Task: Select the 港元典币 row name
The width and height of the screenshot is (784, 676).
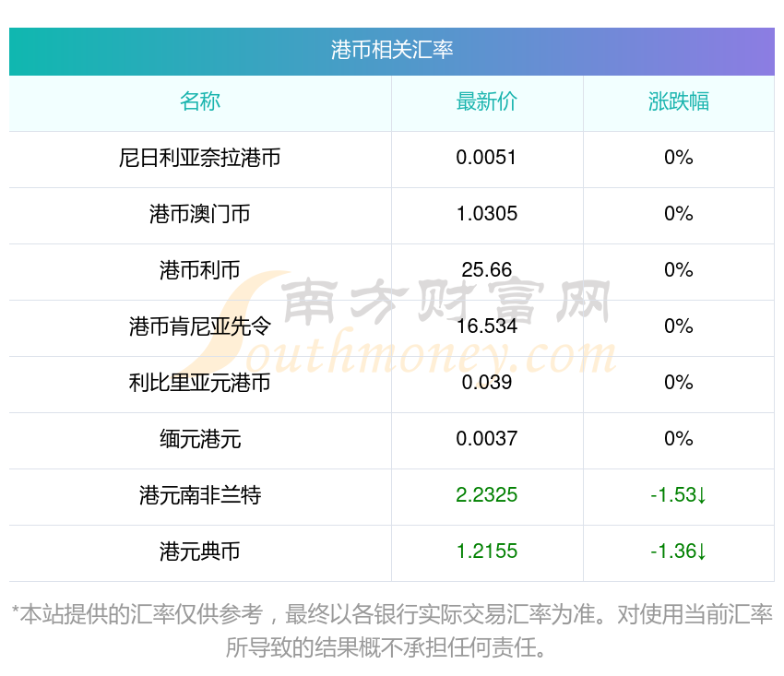Action: (200, 551)
